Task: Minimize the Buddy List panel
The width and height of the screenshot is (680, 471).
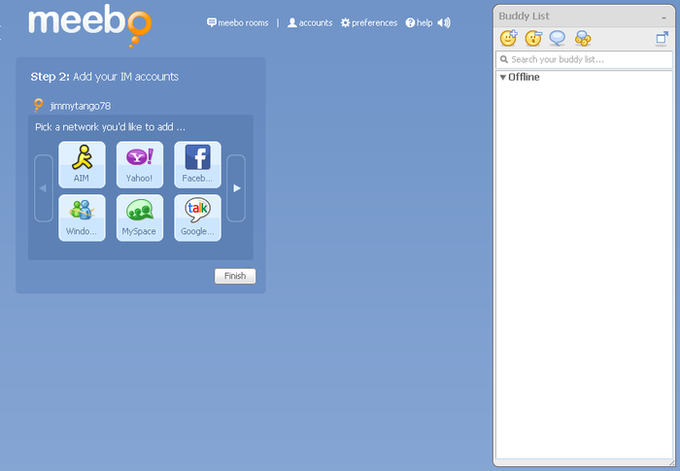Action: click(664, 17)
